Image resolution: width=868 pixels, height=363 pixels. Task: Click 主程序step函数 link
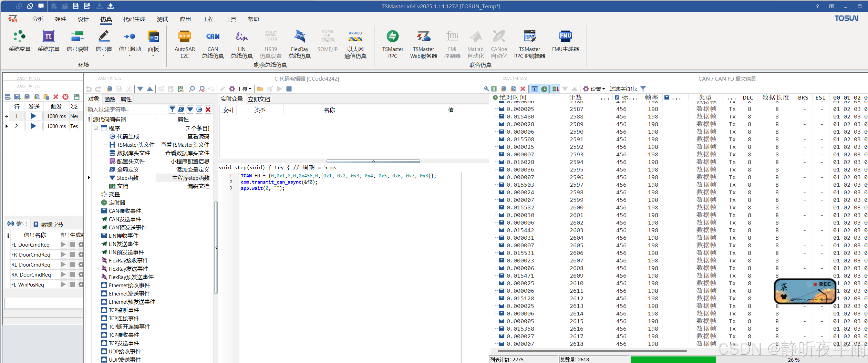click(191, 178)
